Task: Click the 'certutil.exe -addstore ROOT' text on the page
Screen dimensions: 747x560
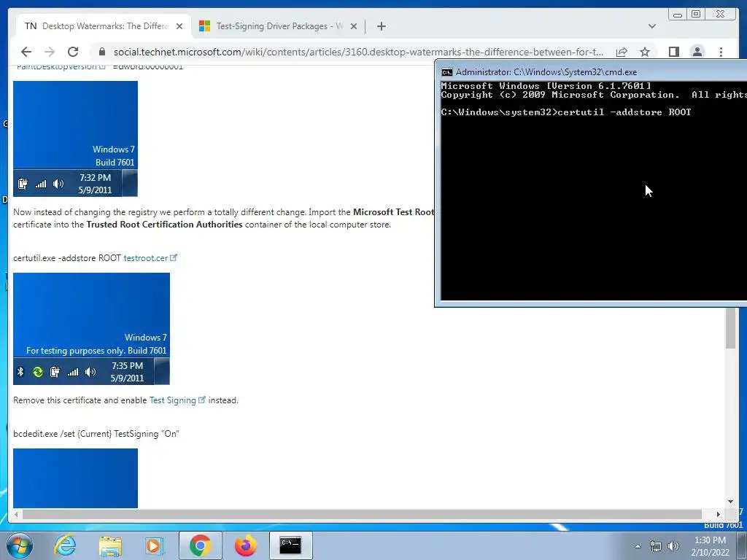Action: tap(67, 258)
